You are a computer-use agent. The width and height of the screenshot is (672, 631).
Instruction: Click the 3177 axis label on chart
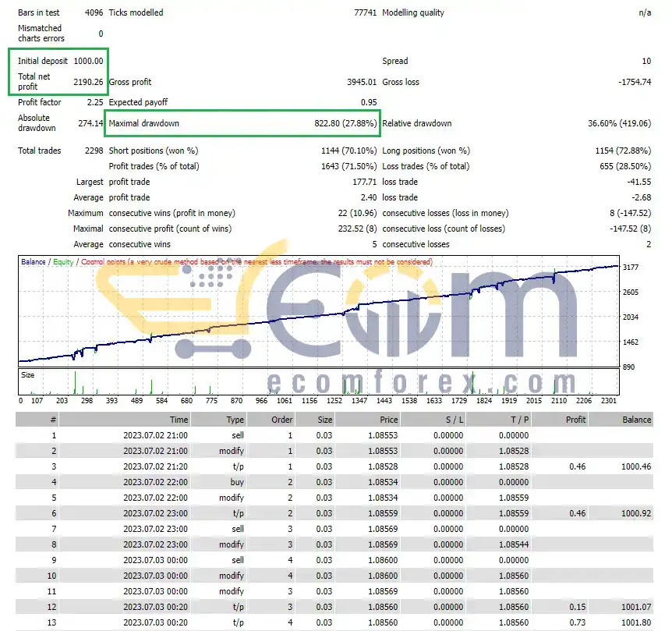(x=631, y=267)
